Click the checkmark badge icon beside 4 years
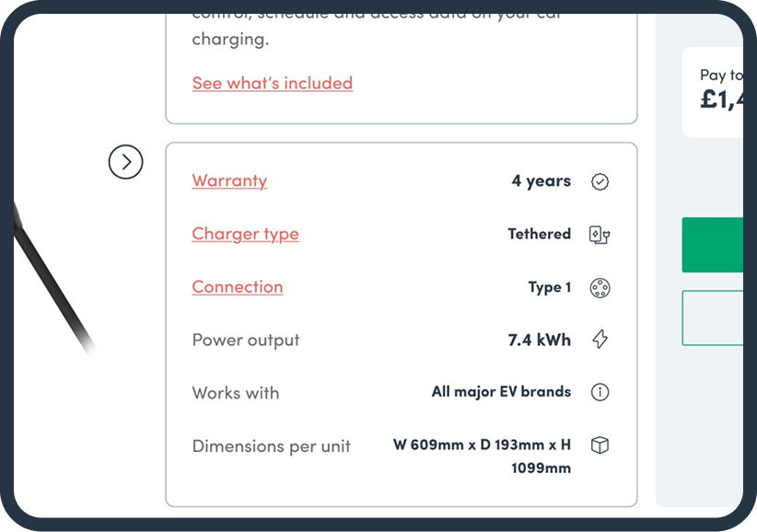 [600, 181]
